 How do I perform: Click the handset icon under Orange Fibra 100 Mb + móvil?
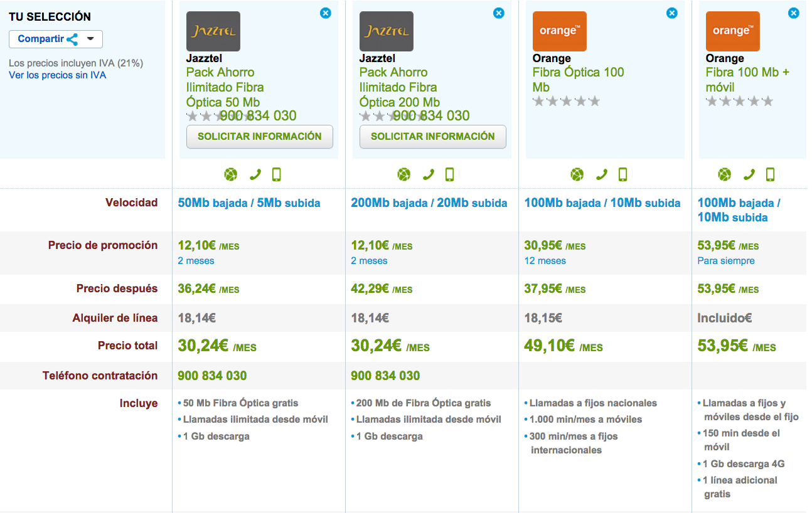pyautogui.click(x=749, y=174)
